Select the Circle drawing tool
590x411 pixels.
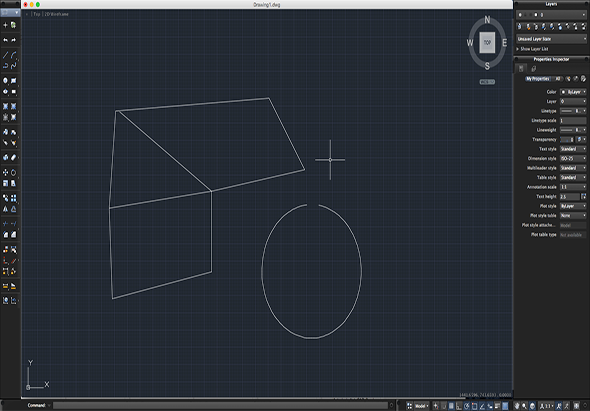coord(5,81)
